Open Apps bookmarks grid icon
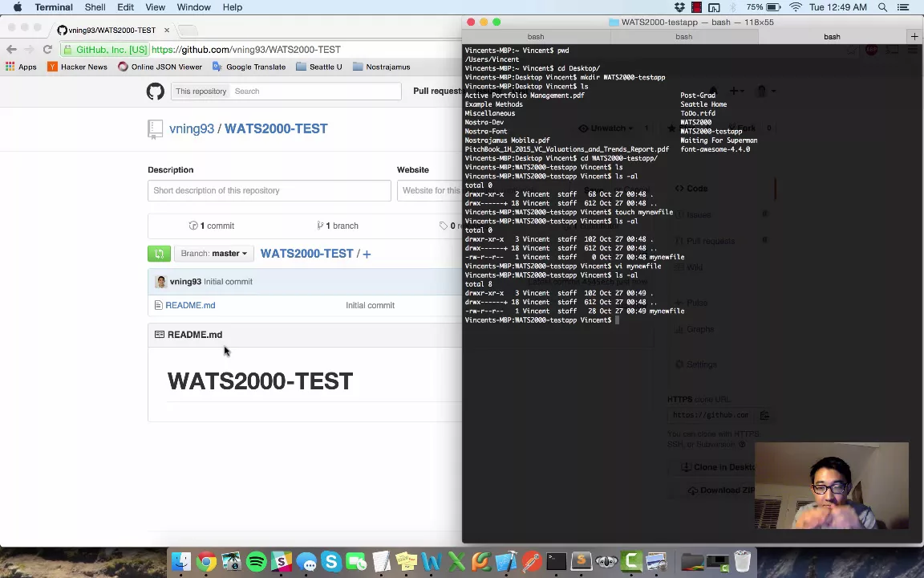 tap(10, 67)
